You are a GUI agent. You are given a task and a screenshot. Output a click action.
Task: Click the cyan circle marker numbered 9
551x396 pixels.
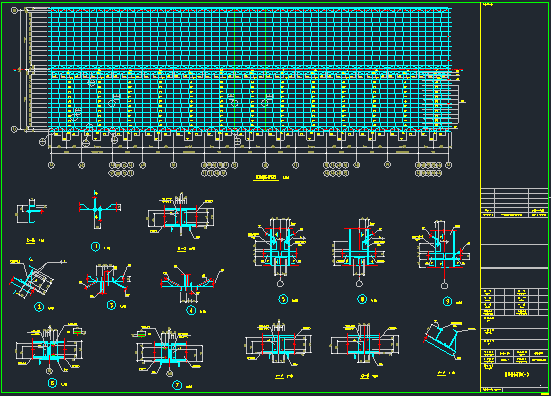447,301
